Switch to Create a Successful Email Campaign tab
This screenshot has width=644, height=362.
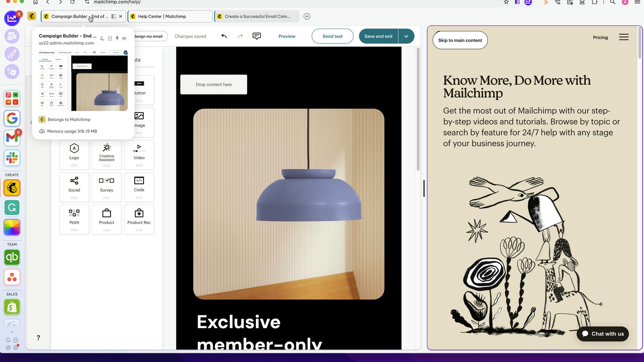257,16
